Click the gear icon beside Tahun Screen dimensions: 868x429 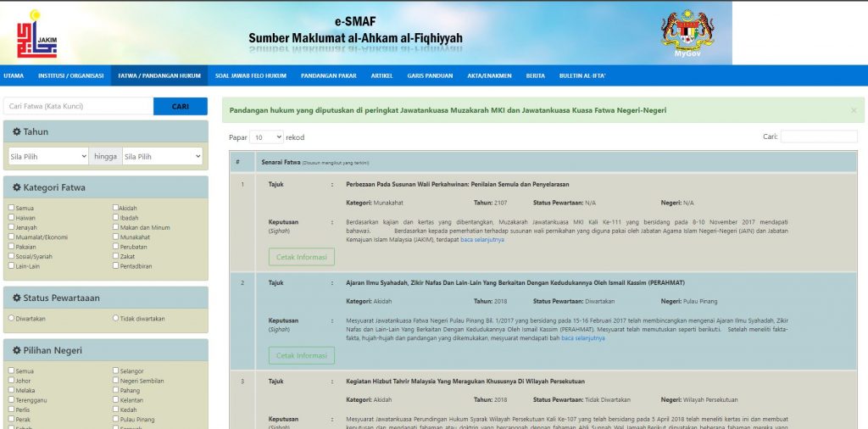[x=17, y=131]
